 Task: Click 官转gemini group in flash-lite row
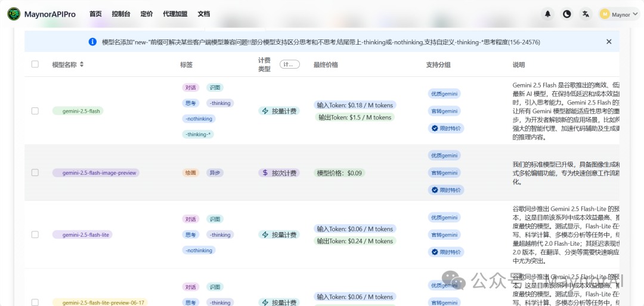444,234
